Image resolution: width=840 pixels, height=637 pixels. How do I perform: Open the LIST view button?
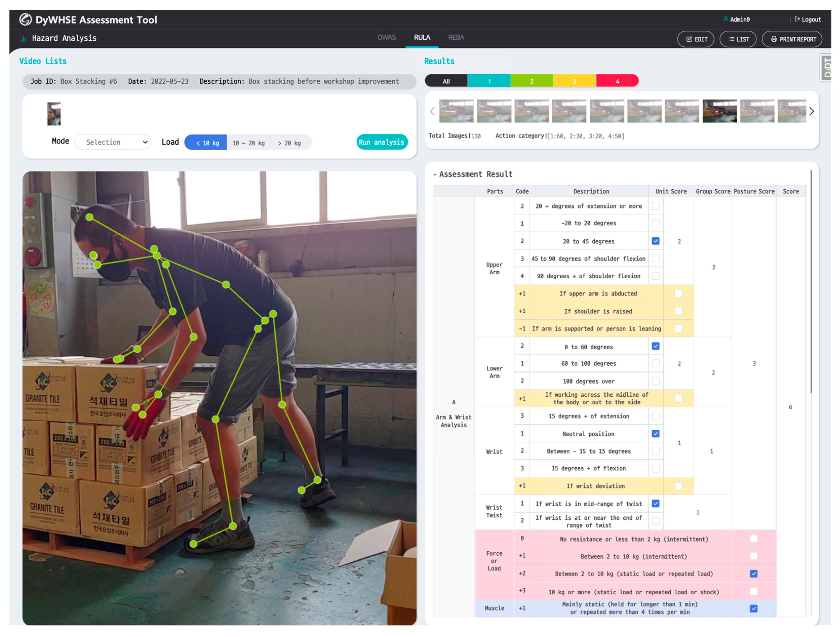[x=738, y=39]
